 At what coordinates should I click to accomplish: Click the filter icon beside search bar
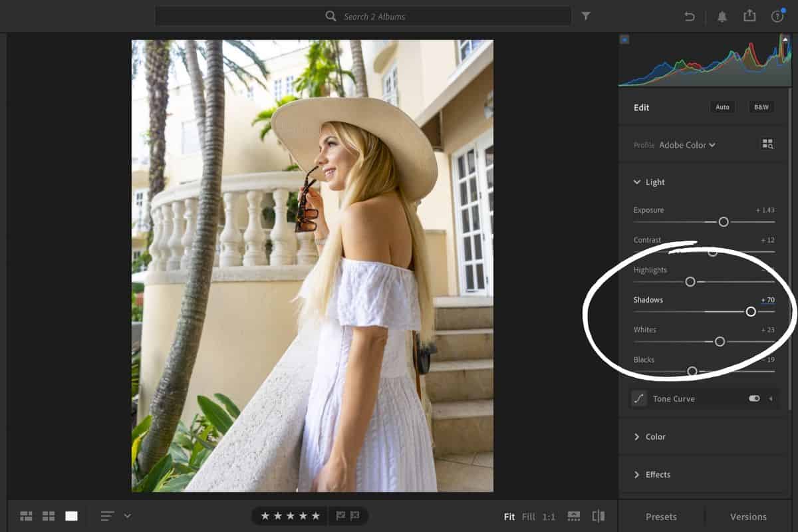click(586, 16)
